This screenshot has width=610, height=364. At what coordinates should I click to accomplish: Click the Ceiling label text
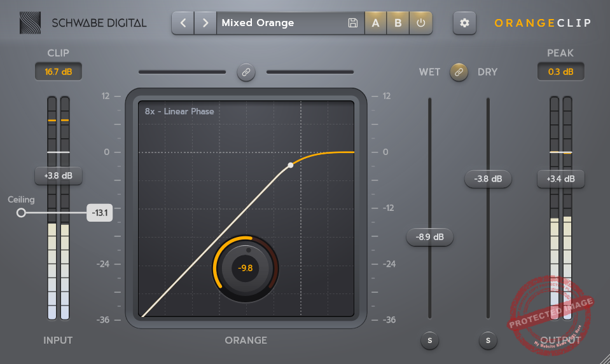(x=21, y=199)
